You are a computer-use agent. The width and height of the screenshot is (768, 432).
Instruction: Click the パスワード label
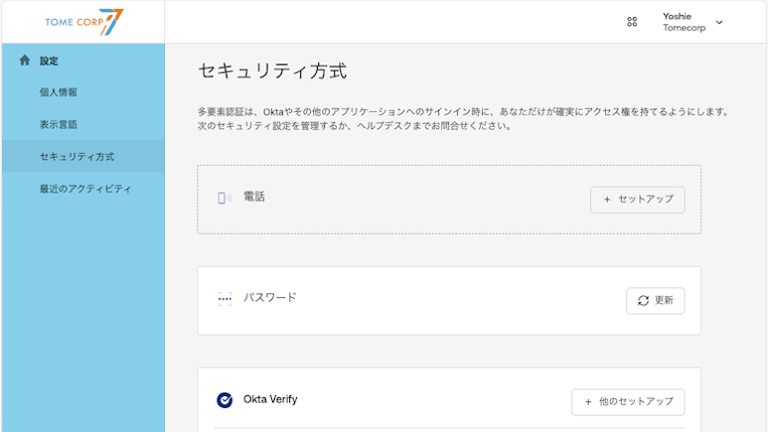270,298
